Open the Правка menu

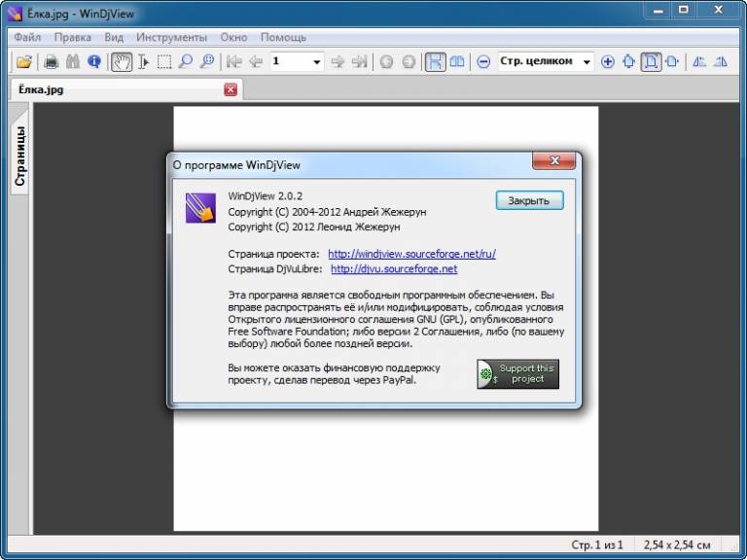click(x=72, y=37)
